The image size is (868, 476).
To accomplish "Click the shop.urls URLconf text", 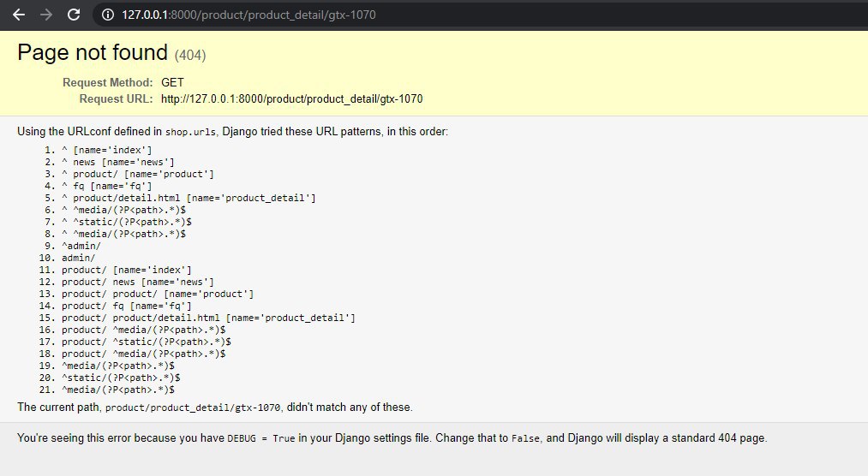I will (191, 132).
